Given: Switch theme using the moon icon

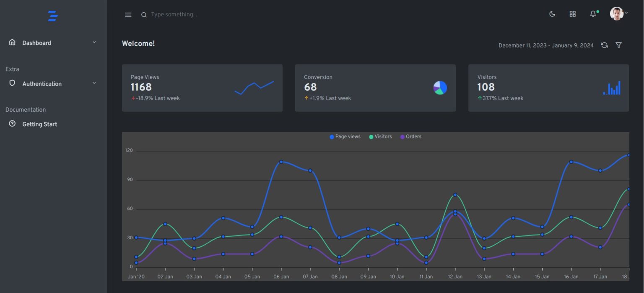Looking at the screenshot, I should (x=552, y=14).
